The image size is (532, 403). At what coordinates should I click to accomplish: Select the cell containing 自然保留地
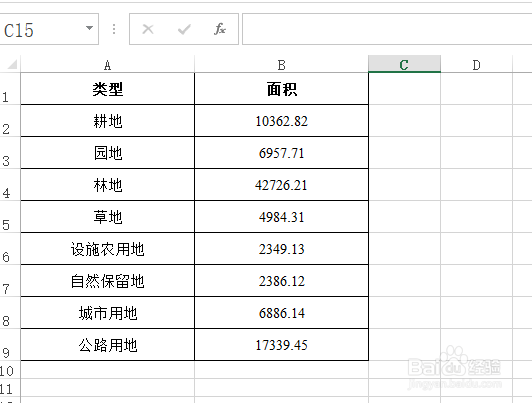coord(108,281)
